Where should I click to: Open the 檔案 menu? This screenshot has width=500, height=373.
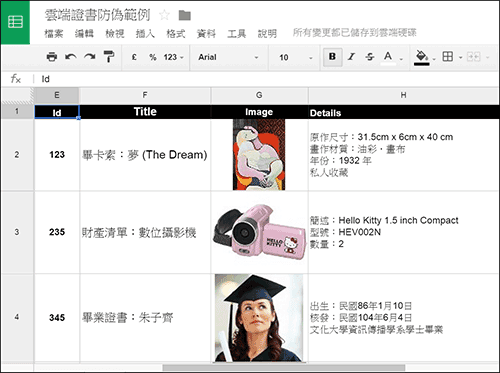[x=53, y=33]
